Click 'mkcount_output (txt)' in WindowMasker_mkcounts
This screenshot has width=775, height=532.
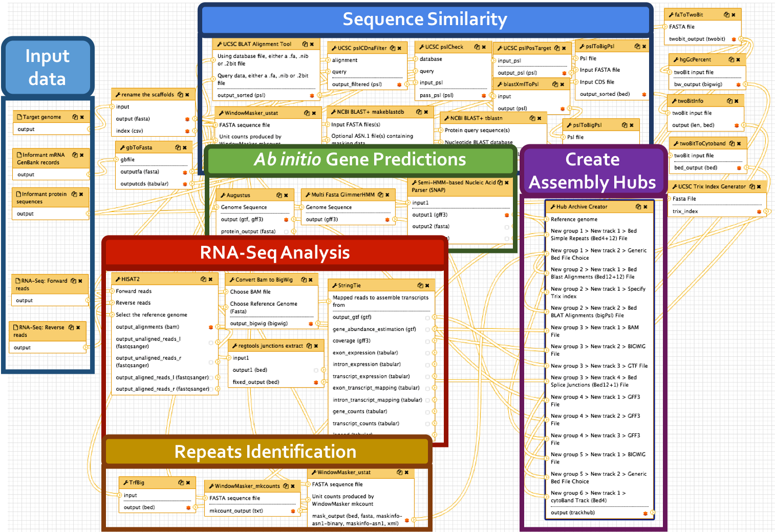click(236, 510)
